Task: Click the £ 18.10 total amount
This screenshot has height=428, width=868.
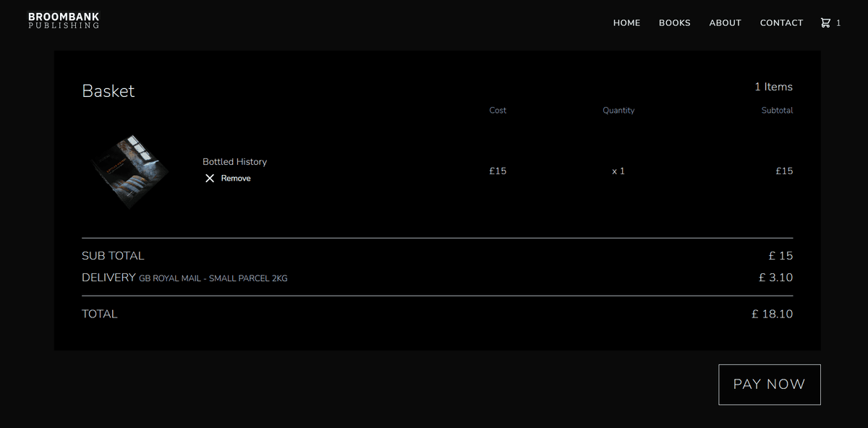Action: tap(772, 314)
